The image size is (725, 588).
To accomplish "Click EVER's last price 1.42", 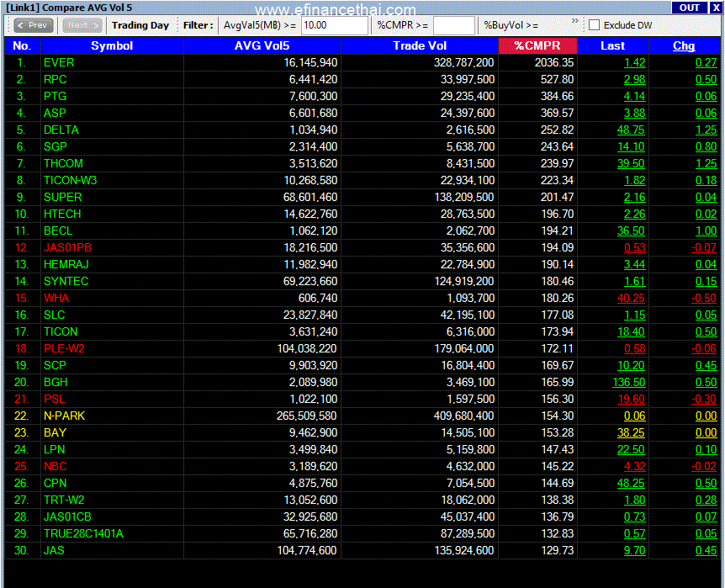I will (x=634, y=62).
